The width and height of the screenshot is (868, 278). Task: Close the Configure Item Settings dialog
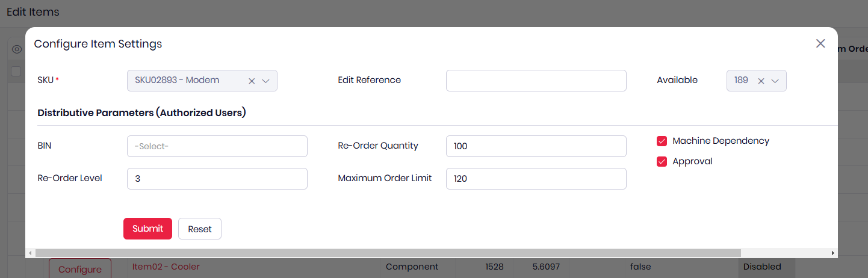[x=820, y=43]
